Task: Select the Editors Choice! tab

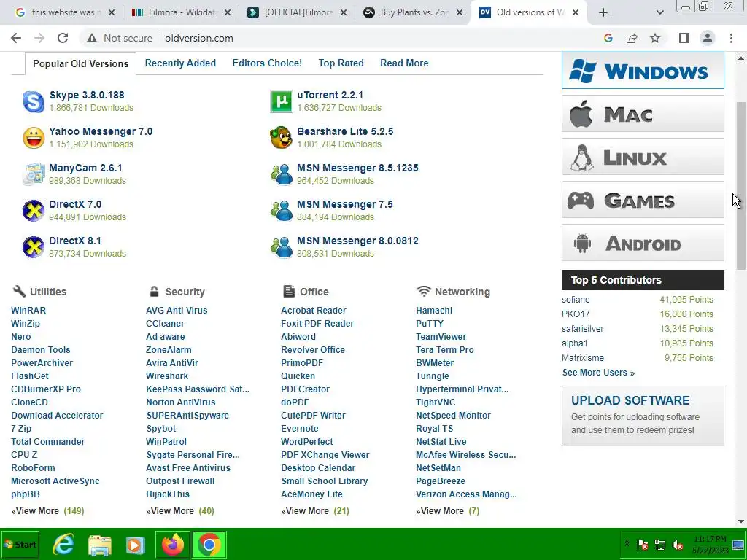Action: click(267, 63)
